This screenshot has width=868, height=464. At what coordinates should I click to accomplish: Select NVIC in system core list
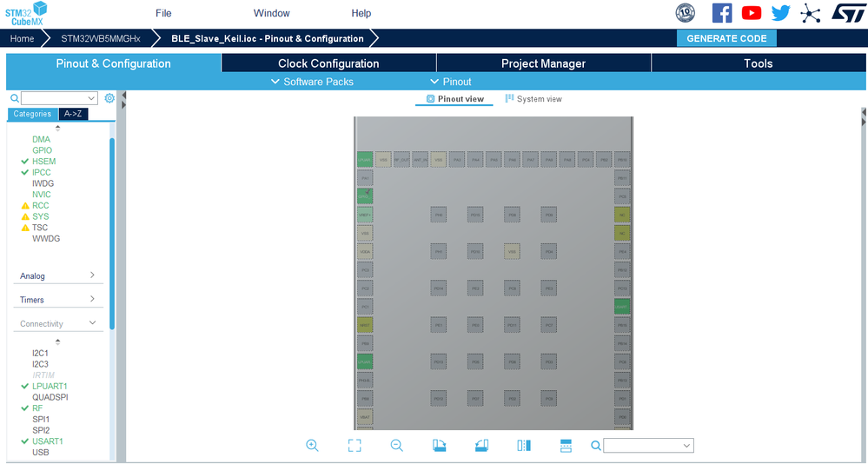(42, 195)
